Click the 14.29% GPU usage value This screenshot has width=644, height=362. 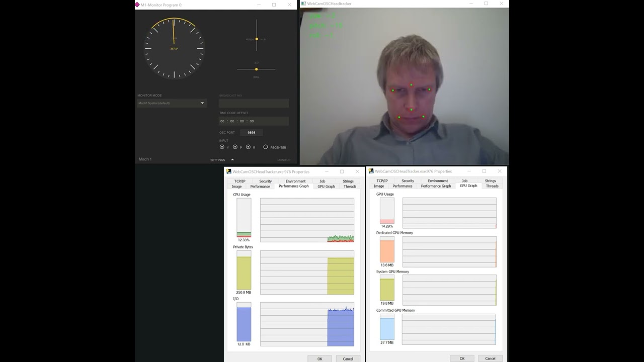point(387,226)
